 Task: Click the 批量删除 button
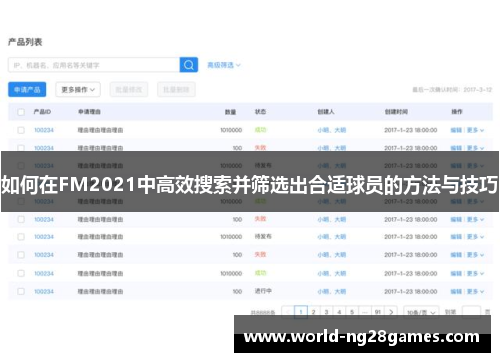click(x=176, y=90)
